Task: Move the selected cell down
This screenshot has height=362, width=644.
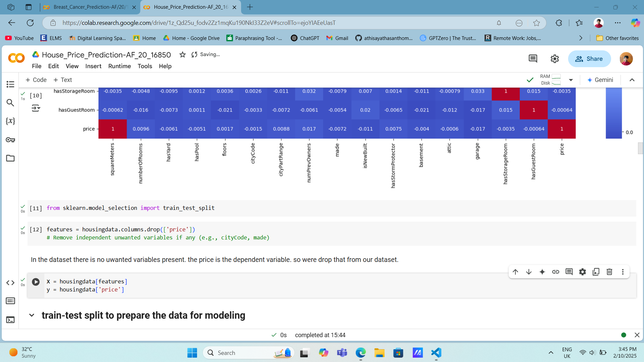Action: [529, 272]
